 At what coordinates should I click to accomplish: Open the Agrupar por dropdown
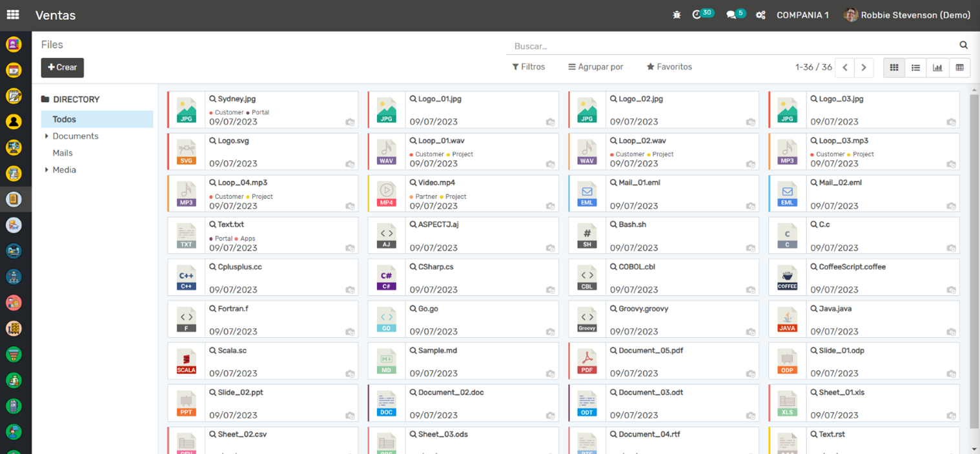click(x=595, y=67)
